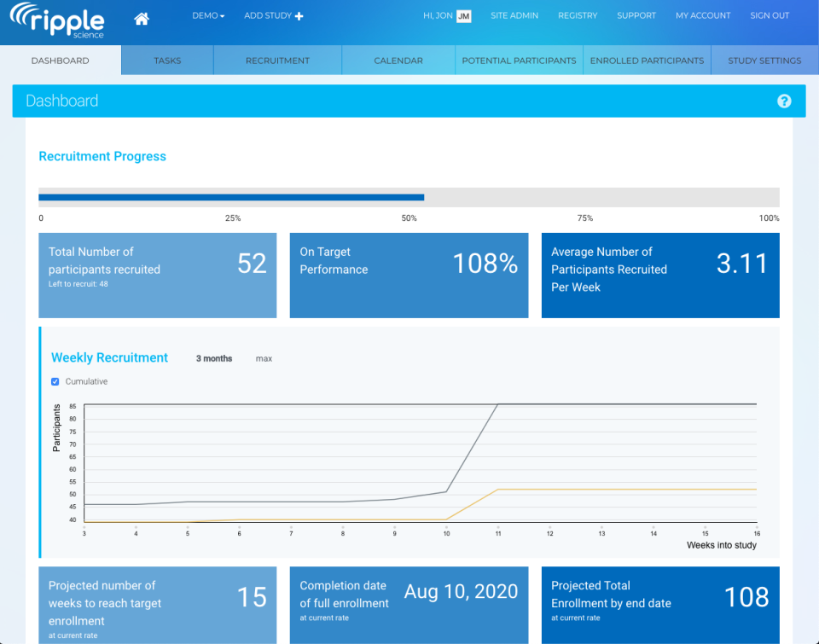Click the plus icon next to ADD STUDY
Screen dimensions: 819x644
click(300, 15)
